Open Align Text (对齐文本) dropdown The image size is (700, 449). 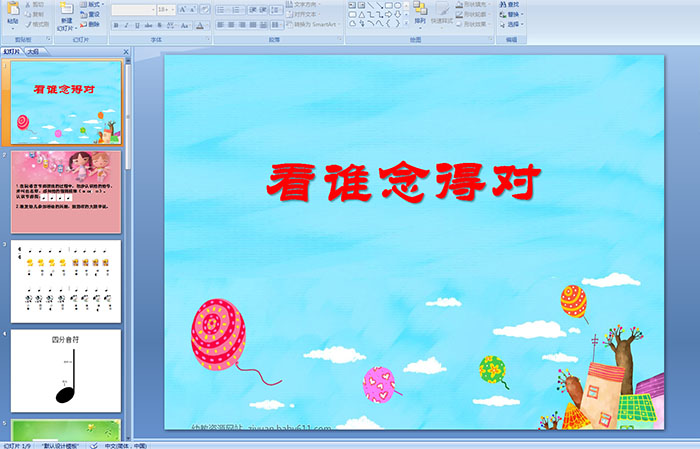coord(303,14)
